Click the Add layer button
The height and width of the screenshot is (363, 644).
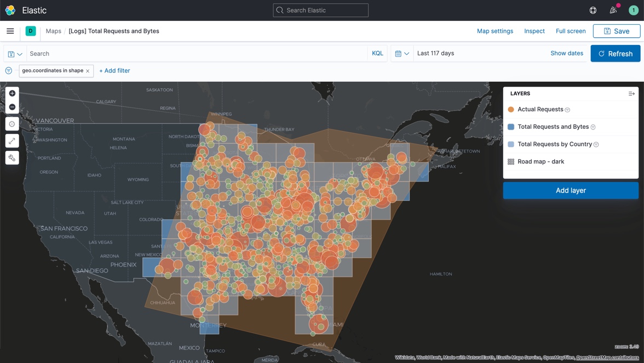pyautogui.click(x=571, y=190)
